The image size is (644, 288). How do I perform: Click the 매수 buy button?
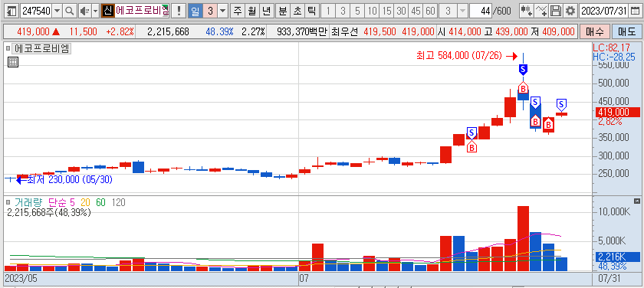(x=594, y=31)
